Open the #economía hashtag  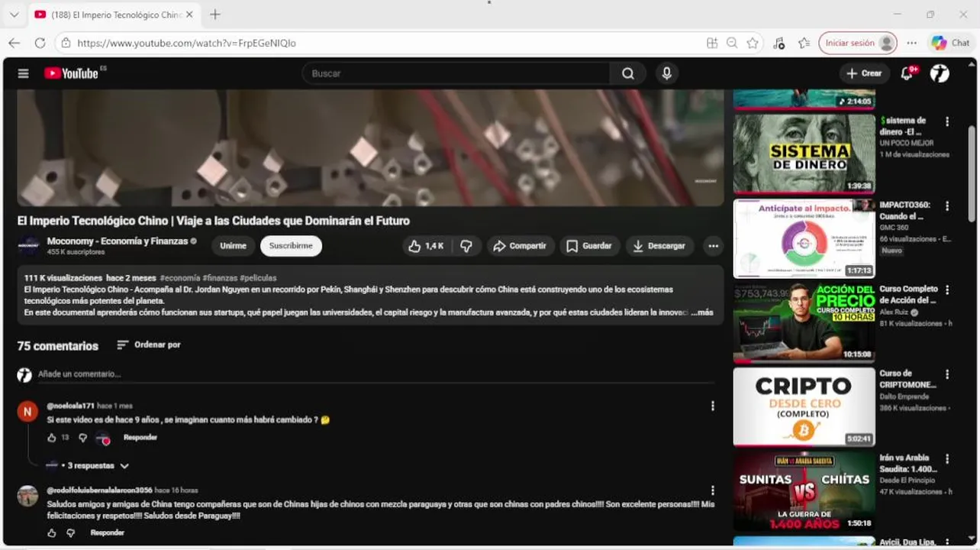pos(180,278)
